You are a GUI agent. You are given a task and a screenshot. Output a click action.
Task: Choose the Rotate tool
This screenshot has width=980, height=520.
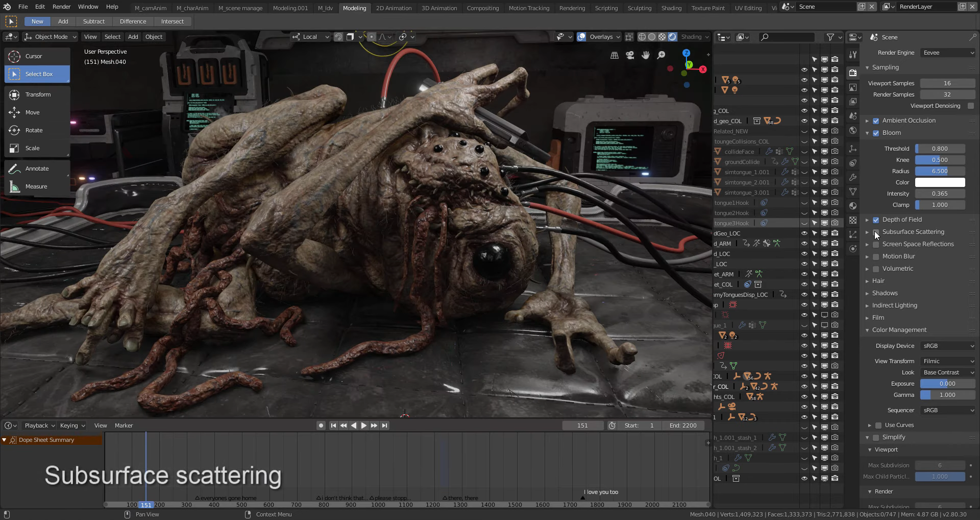37,130
